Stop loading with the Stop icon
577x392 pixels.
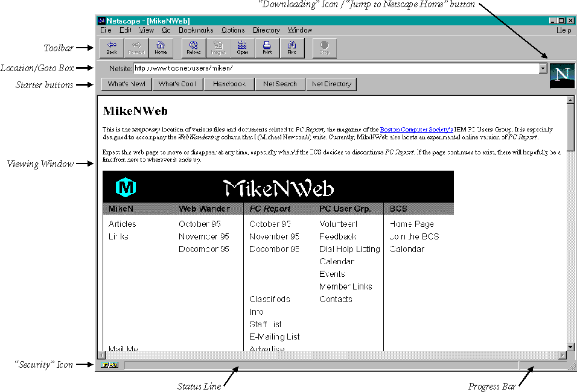[x=325, y=48]
